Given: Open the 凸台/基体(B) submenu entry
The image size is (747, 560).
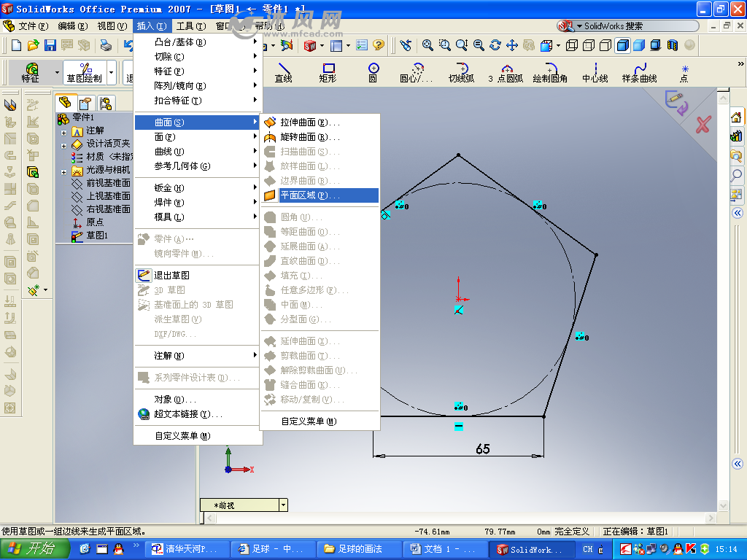Looking at the screenshot, I should 198,42.
